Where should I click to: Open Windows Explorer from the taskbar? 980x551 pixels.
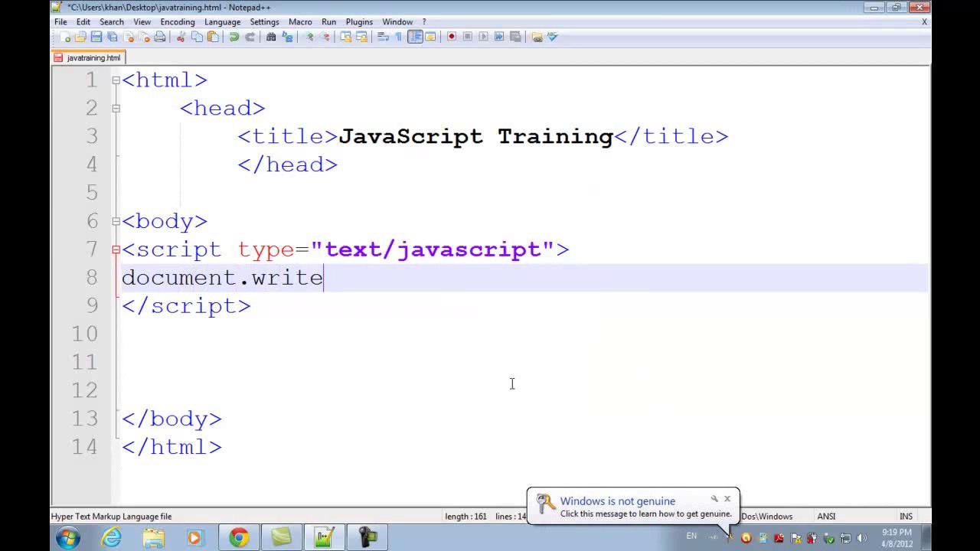(x=154, y=538)
